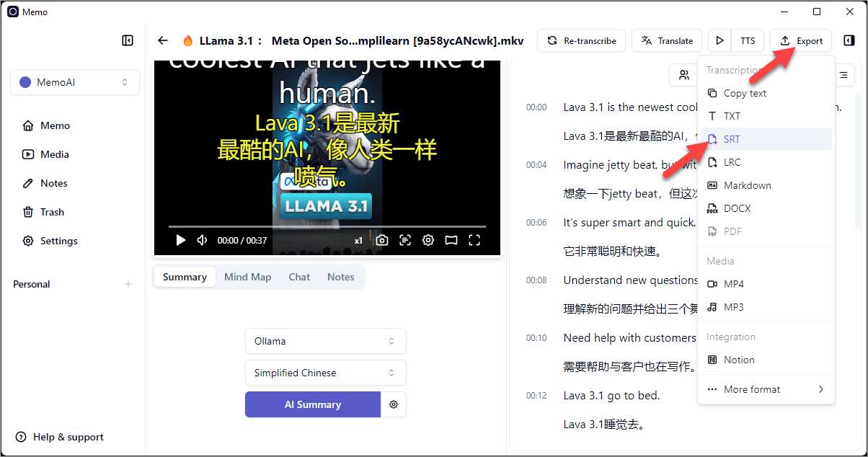Add a Personal folder with plus
The height and width of the screenshot is (457, 868).
[128, 284]
